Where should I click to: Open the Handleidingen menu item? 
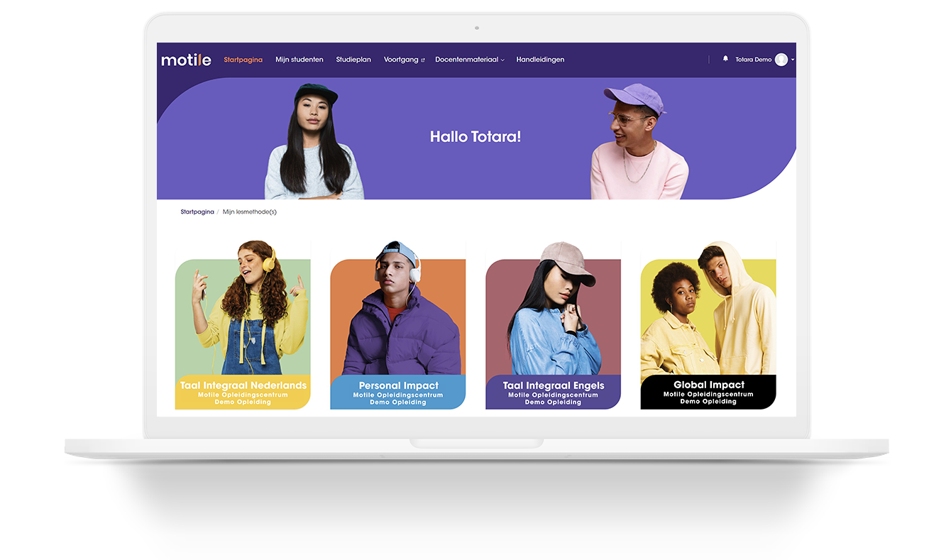click(540, 60)
